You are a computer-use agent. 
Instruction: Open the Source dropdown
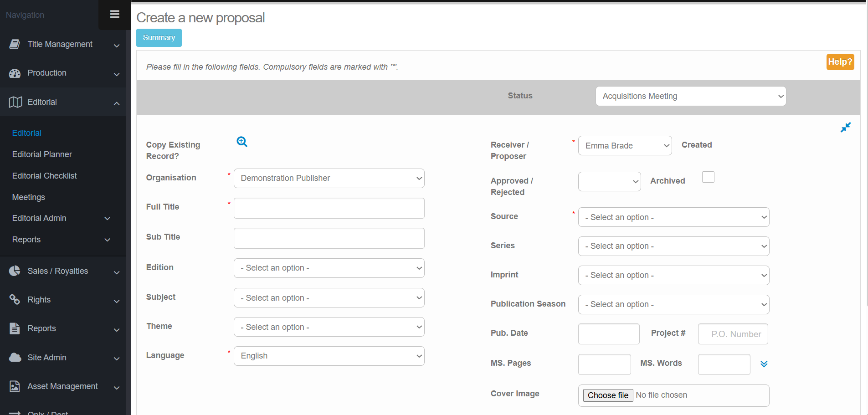(x=673, y=217)
